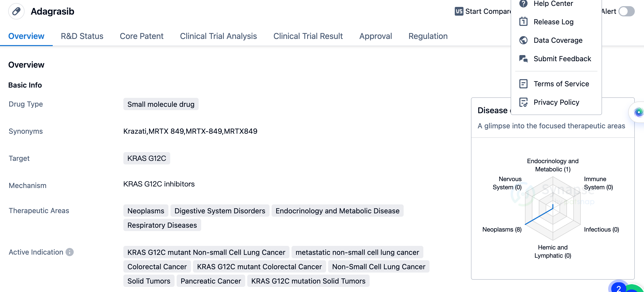644x292 pixels.
Task: Click the Data Coverage globe icon
Action: point(523,40)
